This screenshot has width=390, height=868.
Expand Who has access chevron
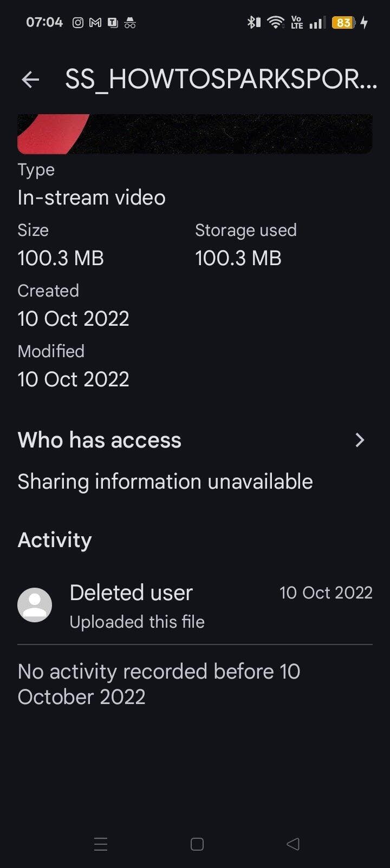(x=360, y=440)
